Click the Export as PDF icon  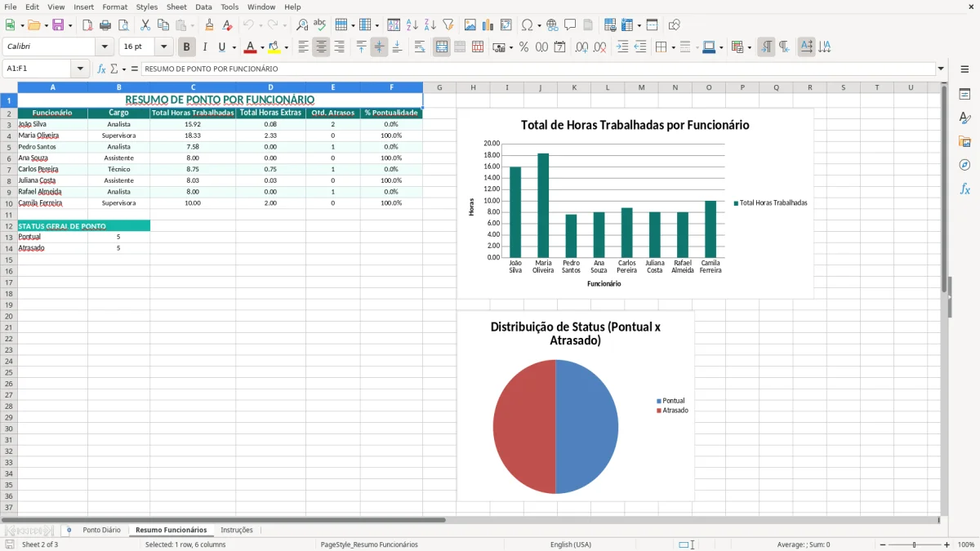pos(87,25)
